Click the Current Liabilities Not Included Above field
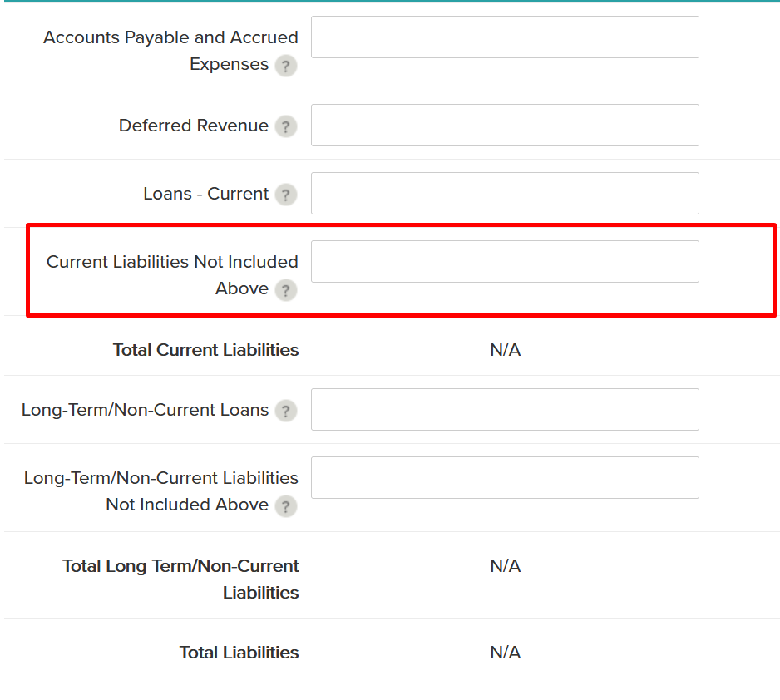Screen dimensions: 780x700 [x=505, y=262]
